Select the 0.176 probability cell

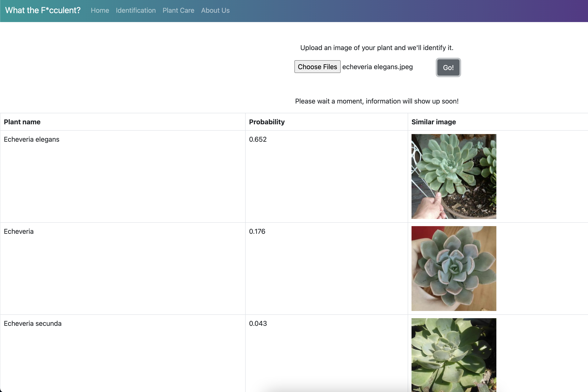click(257, 231)
